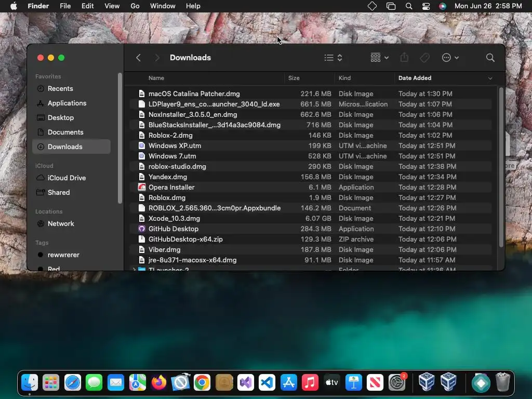The height and width of the screenshot is (399, 532).
Task: Open the ellipsis Action menu dropdown
Action: pyautogui.click(x=450, y=58)
